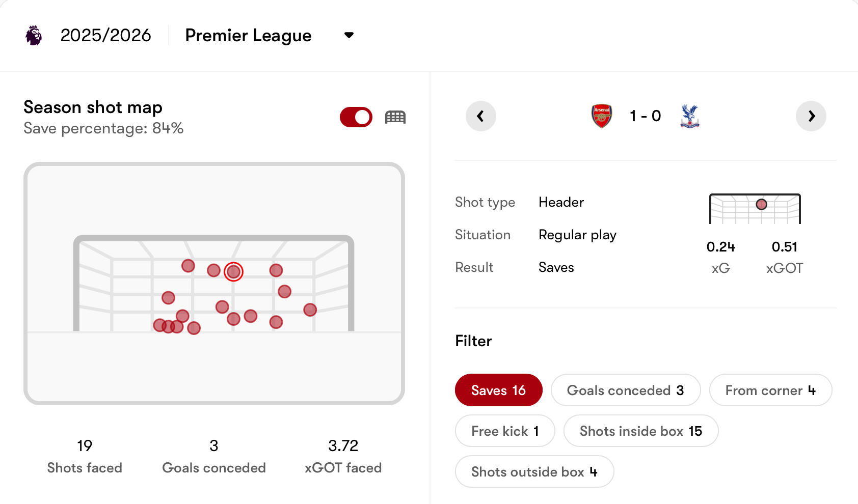
Task: Filter by From corner 4
Action: [770, 390]
